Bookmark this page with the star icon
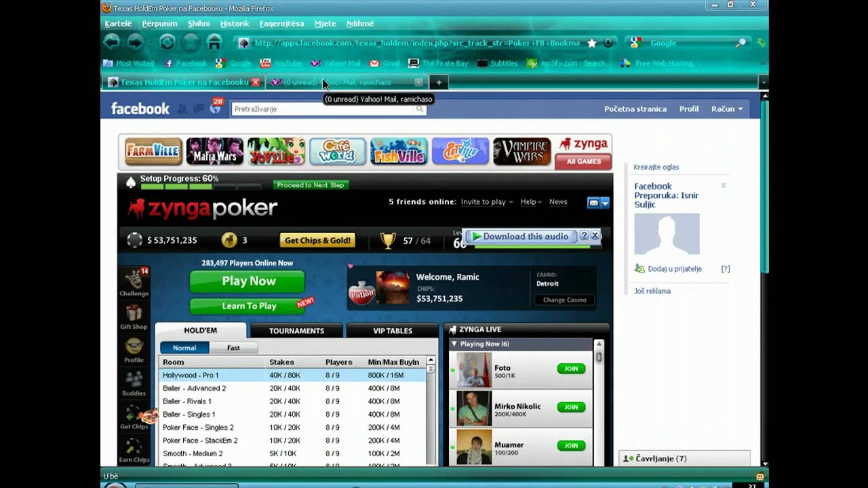The width and height of the screenshot is (868, 488). pos(592,43)
